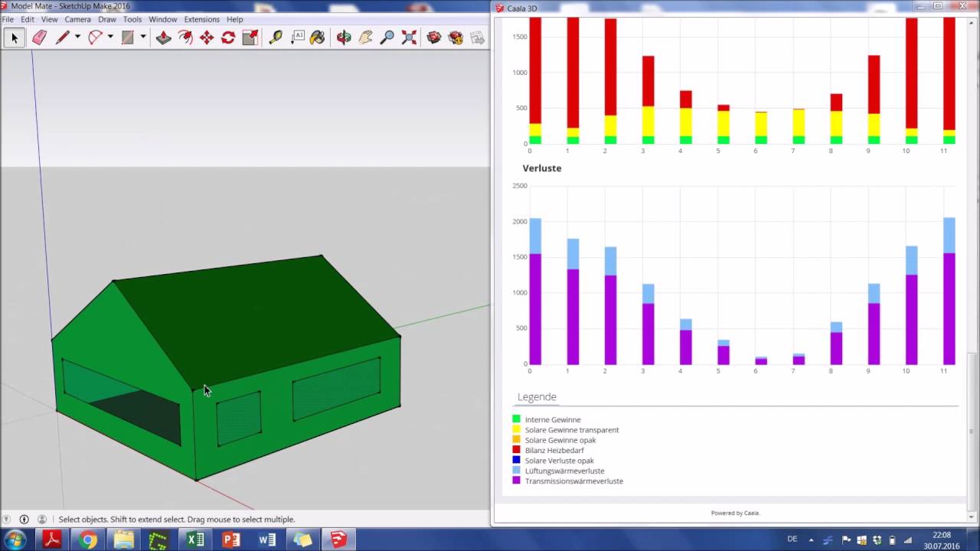The width and height of the screenshot is (980, 551).
Task: Click the Verluste chart heading
Action: [x=542, y=168]
